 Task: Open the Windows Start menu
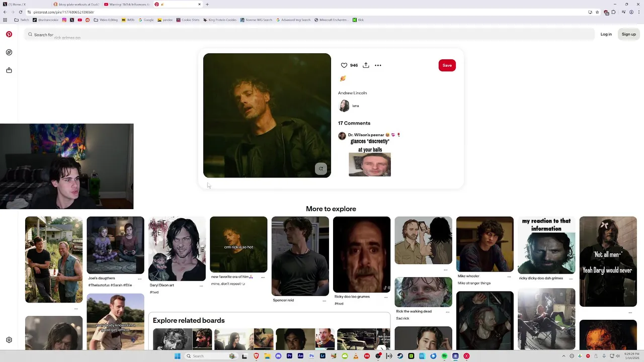point(177,356)
